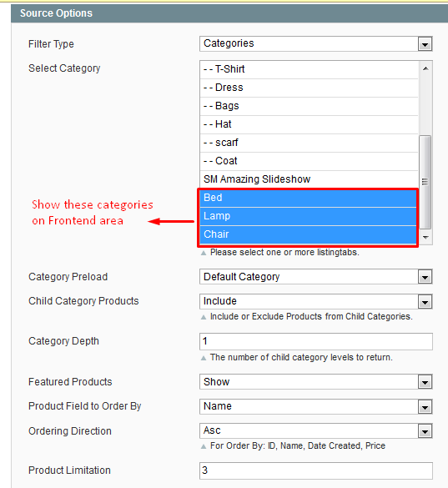448x488 pixels.
Task: Expand Product Field to Order By dropdown
Action: pos(315,406)
